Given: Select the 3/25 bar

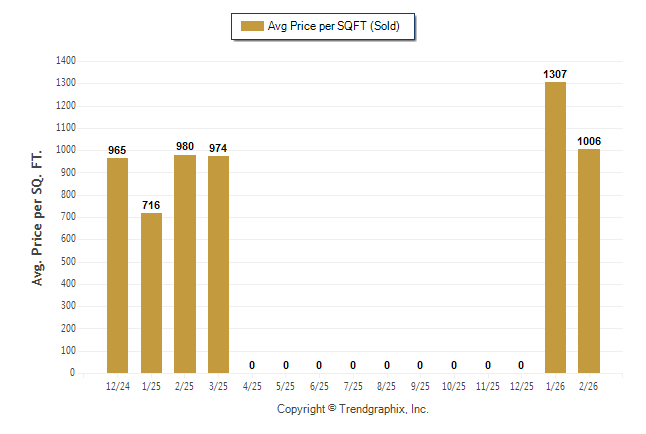Looking at the screenshot, I should click(x=218, y=264).
